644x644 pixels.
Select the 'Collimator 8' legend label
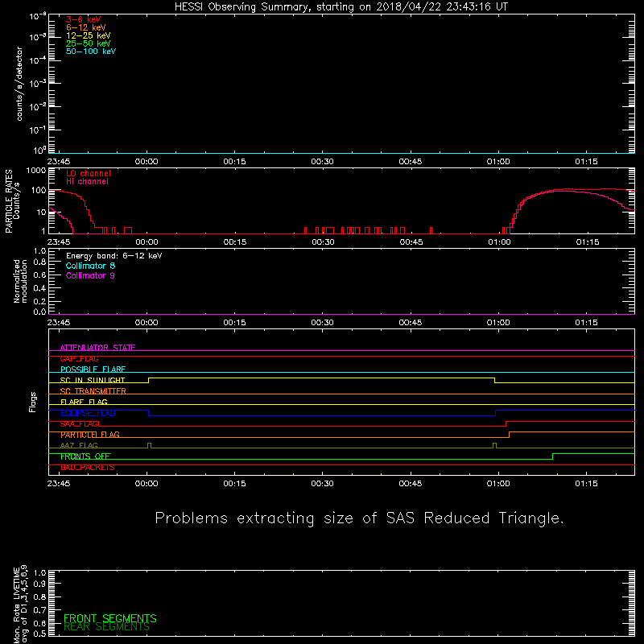[x=90, y=266]
